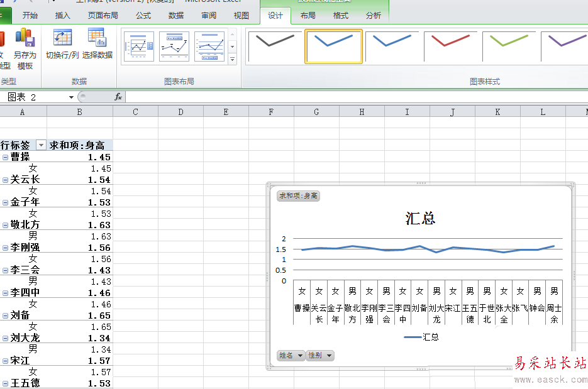This screenshot has height=389, width=588.
Task: Apply the green chart style
Action: tap(509, 47)
